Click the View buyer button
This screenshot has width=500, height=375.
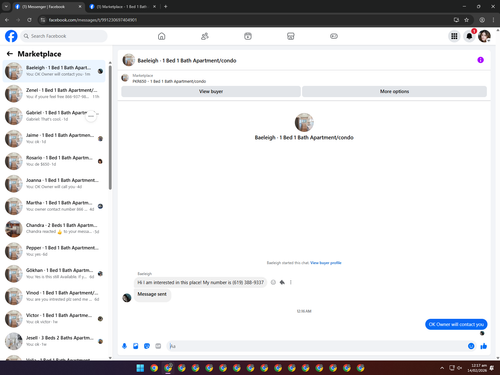(211, 91)
